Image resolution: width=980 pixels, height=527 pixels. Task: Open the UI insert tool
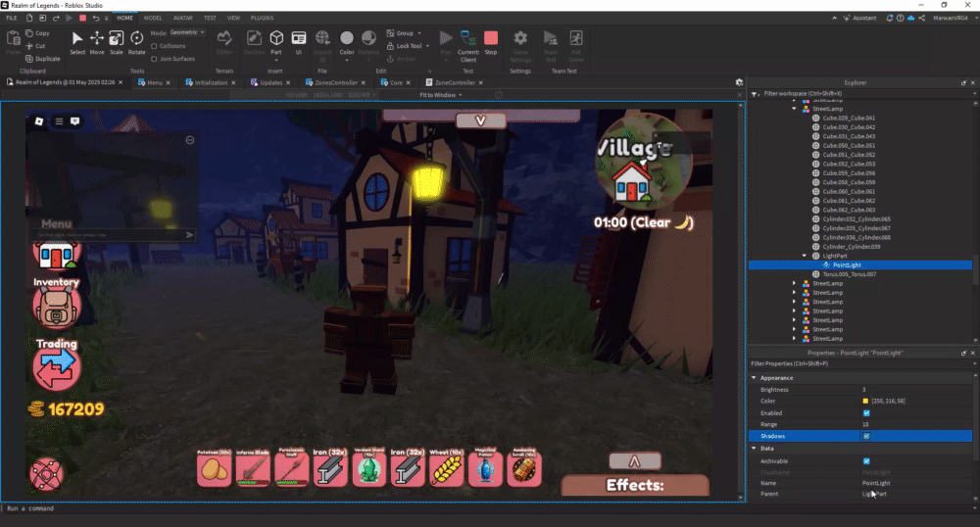coord(299,42)
